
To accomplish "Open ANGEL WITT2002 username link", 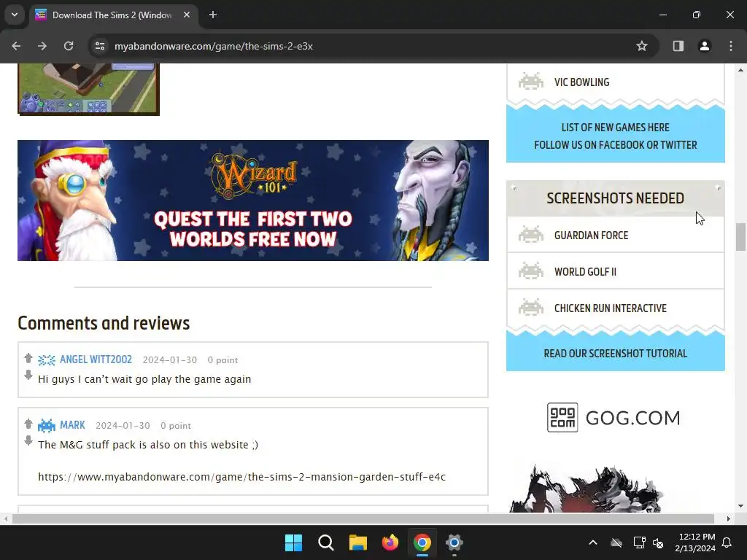I will [x=96, y=359].
